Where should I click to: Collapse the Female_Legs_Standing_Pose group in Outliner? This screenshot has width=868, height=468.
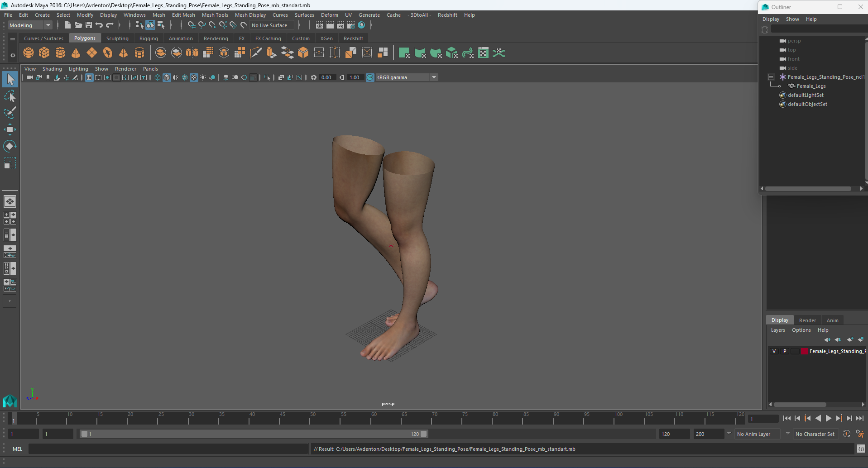coord(771,77)
